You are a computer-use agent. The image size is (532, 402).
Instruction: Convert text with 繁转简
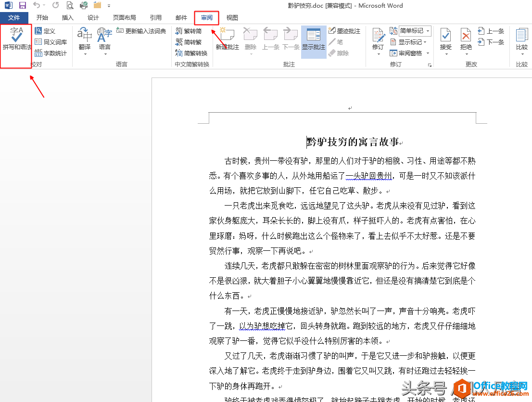[x=189, y=31]
